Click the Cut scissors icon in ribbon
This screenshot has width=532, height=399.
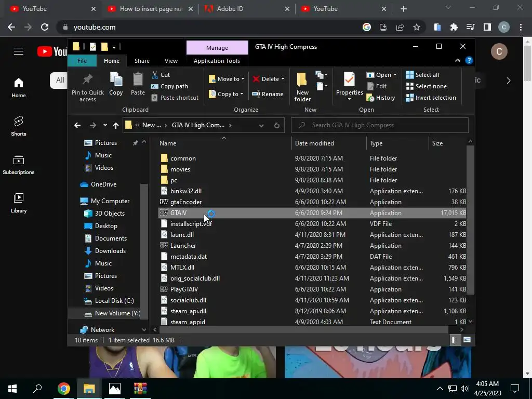pos(155,75)
